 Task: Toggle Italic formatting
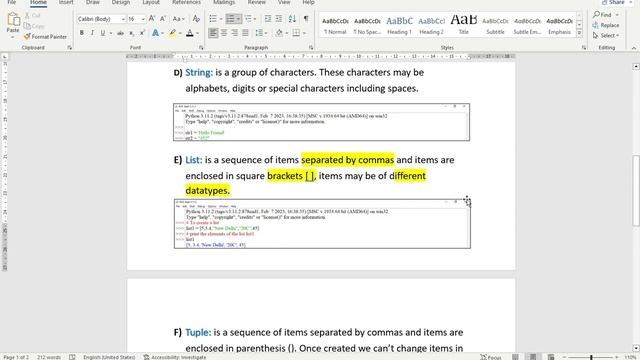click(x=92, y=33)
